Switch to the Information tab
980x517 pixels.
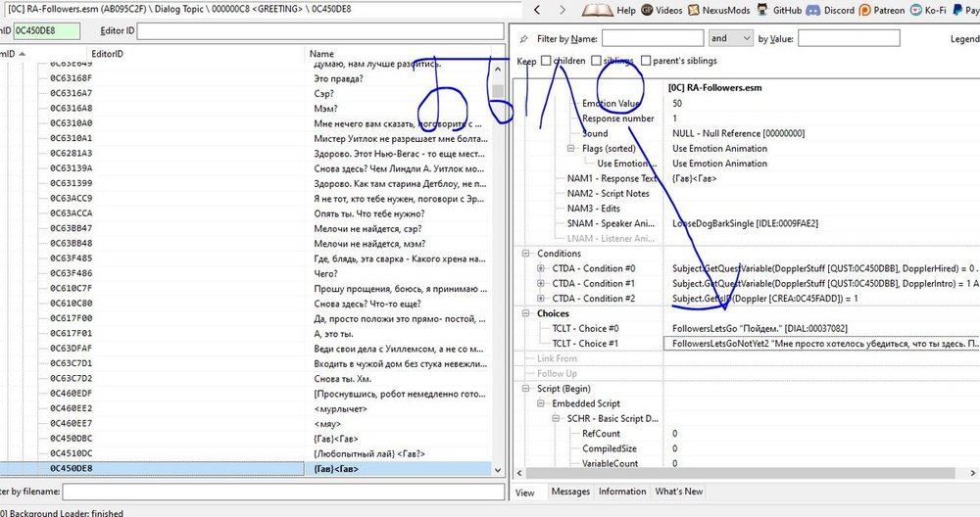pos(622,492)
